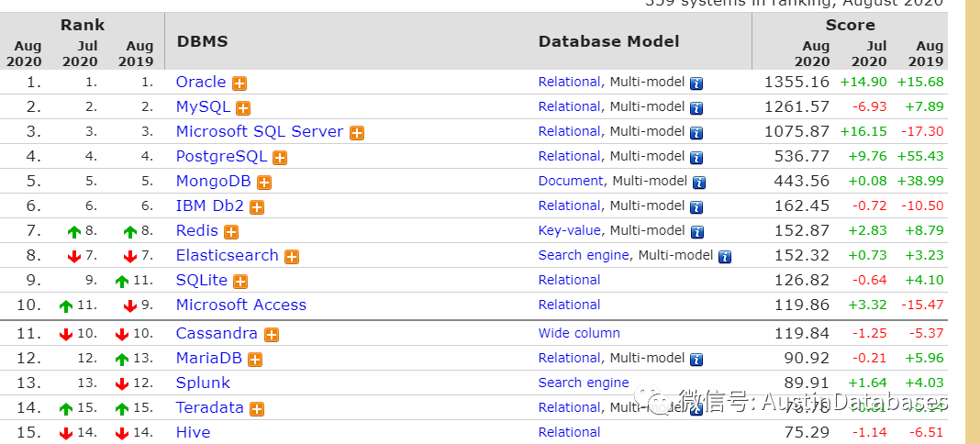Open the Splunk system link

tap(203, 383)
